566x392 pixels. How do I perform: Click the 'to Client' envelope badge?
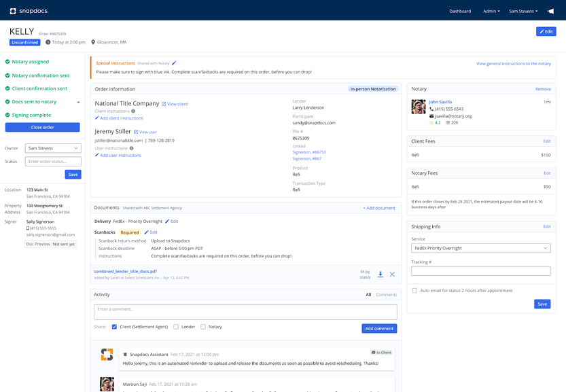382,353
